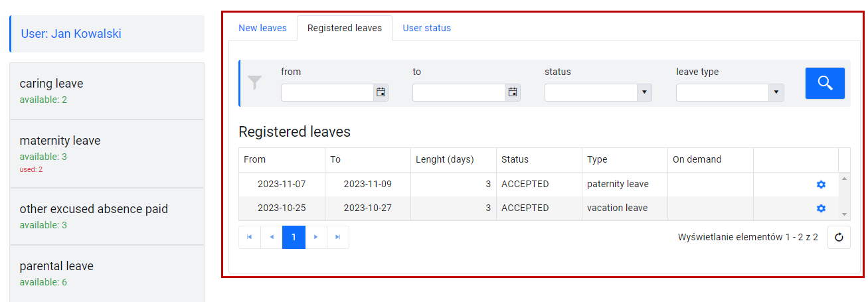Sort by the On demand column header
Image resolution: width=868 pixels, height=302 pixels.
[x=711, y=160]
